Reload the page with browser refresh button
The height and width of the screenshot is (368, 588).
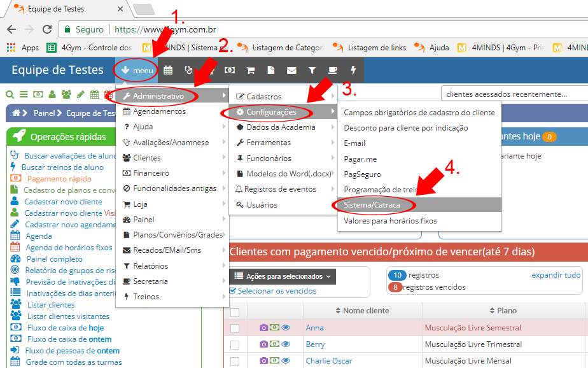click(x=46, y=29)
